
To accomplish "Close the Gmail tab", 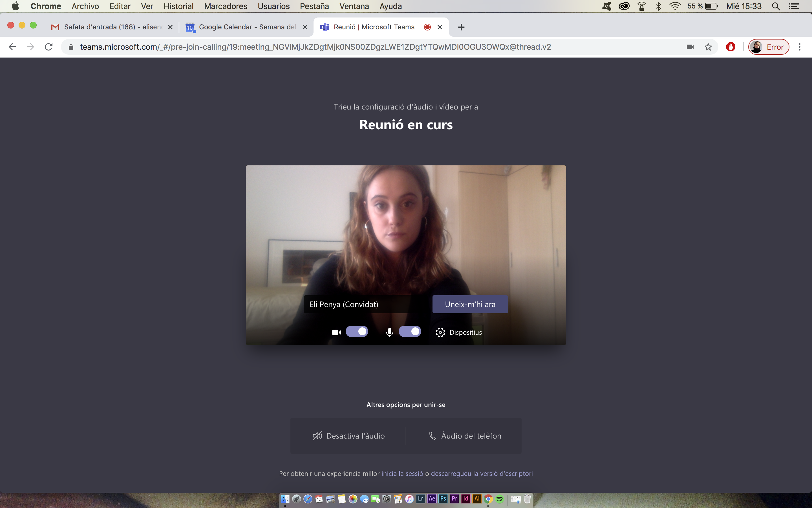I will (x=170, y=27).
